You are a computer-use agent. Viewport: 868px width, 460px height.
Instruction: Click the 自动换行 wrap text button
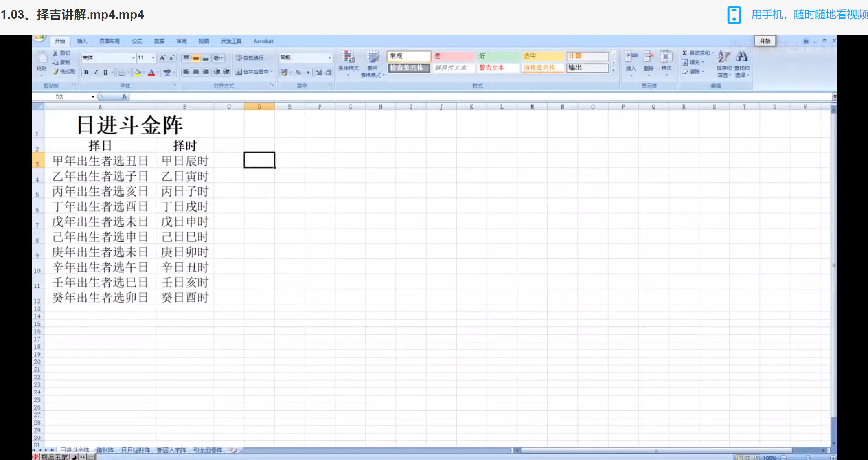(250, 58)
